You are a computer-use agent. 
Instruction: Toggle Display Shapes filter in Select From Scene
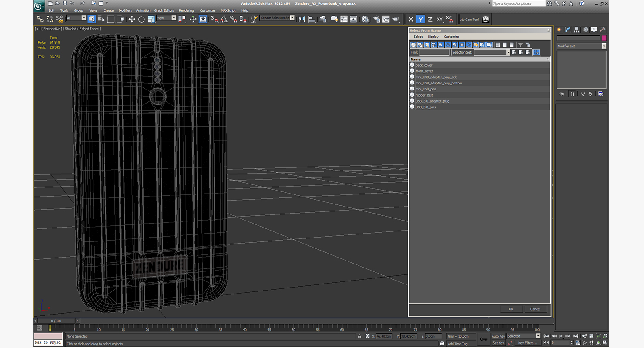click(x=420, y=45)
